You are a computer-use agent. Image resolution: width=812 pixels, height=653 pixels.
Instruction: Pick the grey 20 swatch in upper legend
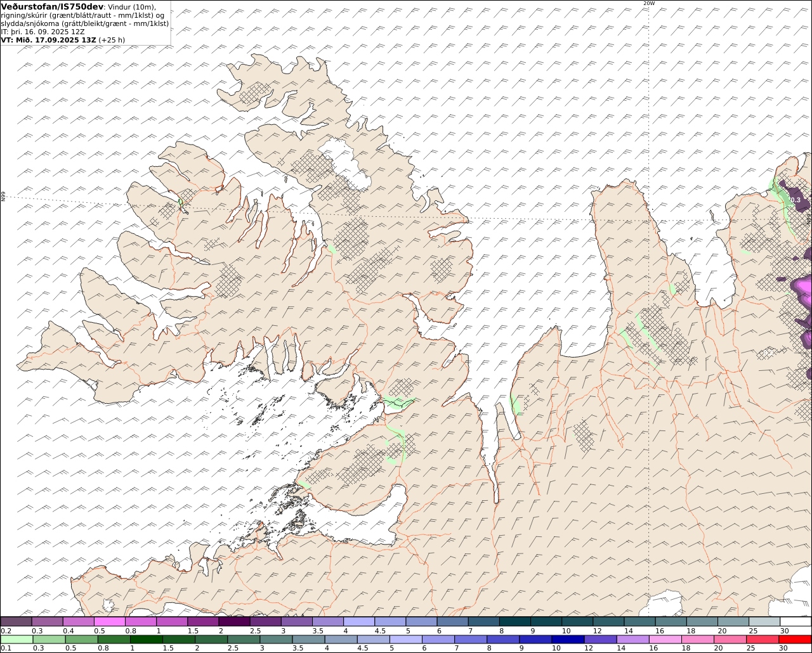pyautogui.click(x=733, y=621)
